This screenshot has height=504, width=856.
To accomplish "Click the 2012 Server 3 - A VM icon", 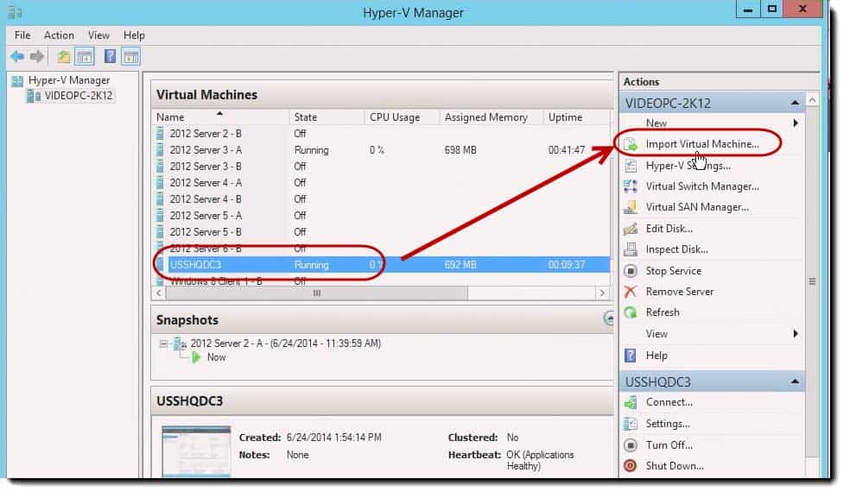I will pyautogui.click(x=160, y=150).
